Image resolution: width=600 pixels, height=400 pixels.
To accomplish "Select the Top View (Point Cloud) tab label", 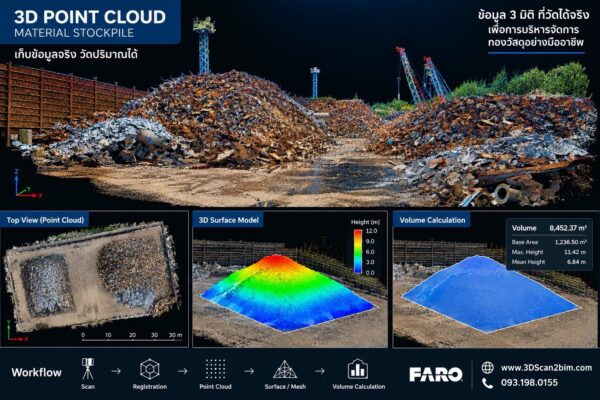I will coord(45,220).
